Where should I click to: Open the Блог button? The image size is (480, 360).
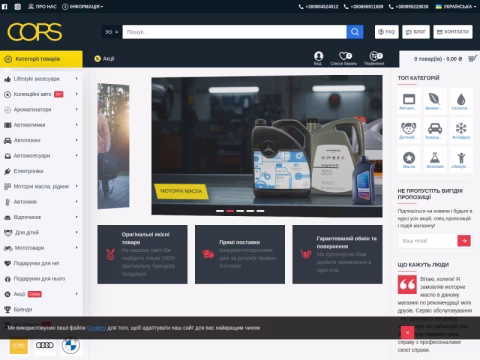[416, 32]
